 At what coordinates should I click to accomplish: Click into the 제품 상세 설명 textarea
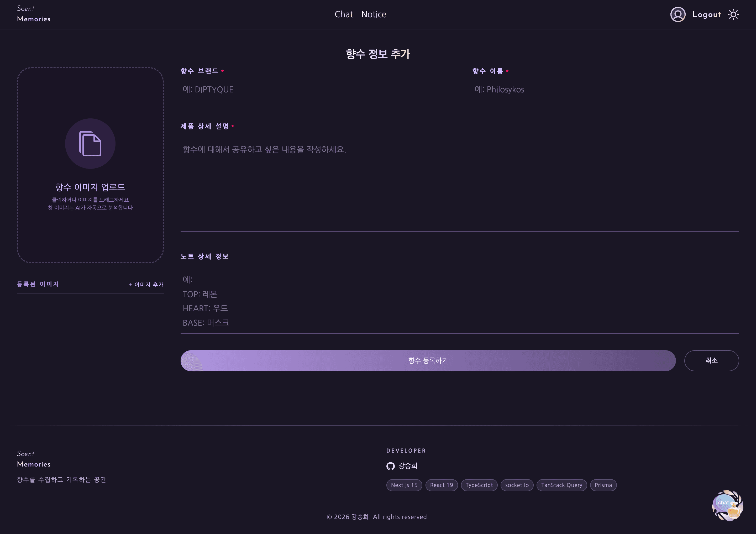point(459,184)
